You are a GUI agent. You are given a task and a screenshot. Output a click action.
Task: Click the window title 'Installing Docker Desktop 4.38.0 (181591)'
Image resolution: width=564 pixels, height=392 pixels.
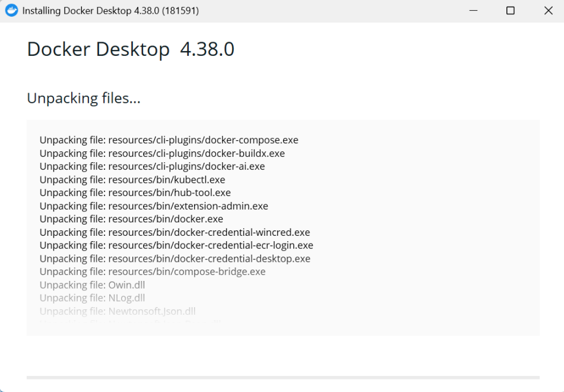(x=110, y=11)
